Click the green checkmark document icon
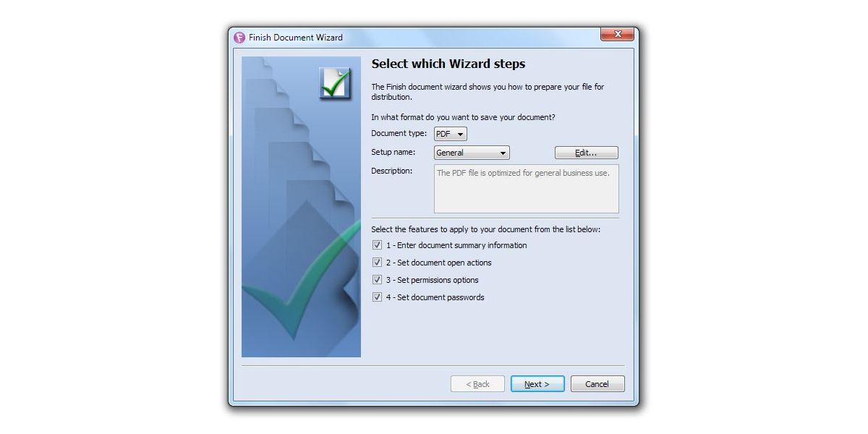This screenshot has height=434, width=868. (335, 83)
